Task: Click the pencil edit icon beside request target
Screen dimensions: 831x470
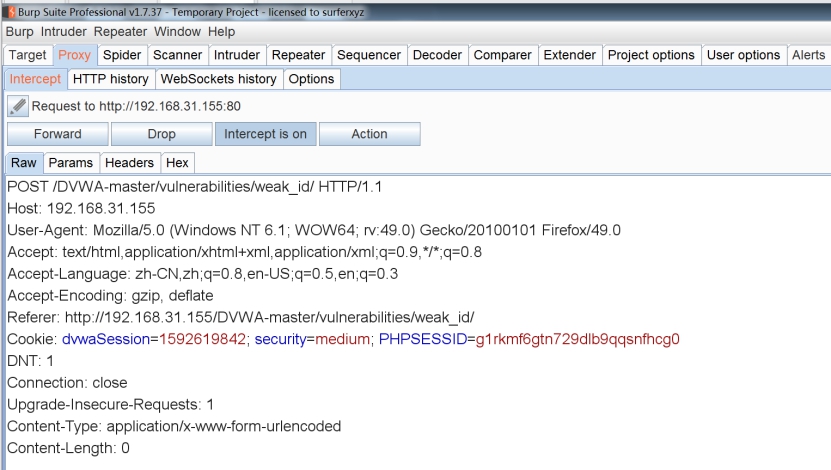Action: [17, 106]
